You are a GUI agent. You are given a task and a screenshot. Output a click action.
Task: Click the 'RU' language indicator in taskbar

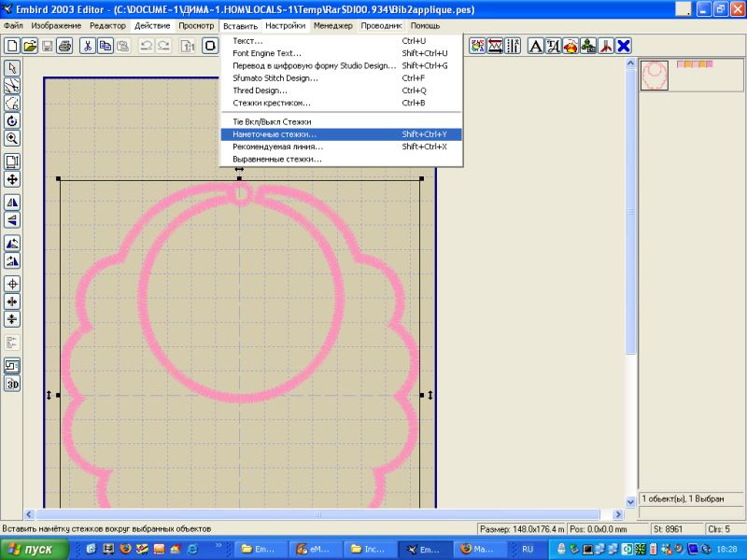(528, 550)
